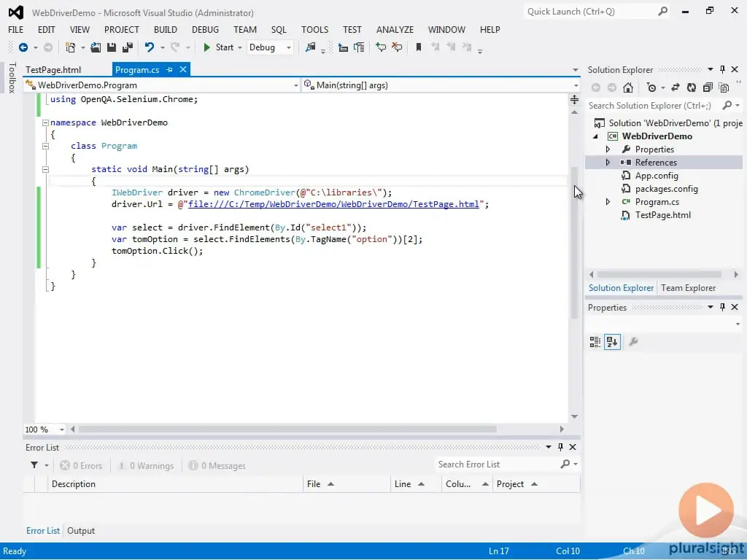The image size is (747, 560).
Task: Click the decrease line indent icon
Action: (343, 47)
